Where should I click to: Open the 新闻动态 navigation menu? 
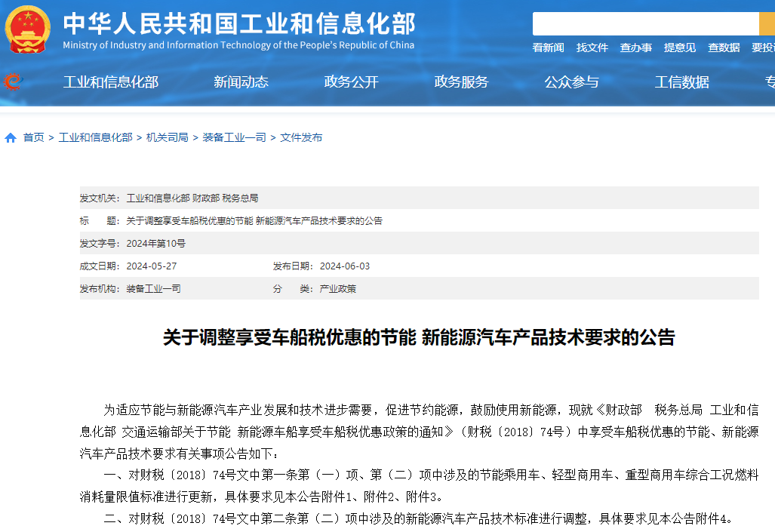pos(241,82)
